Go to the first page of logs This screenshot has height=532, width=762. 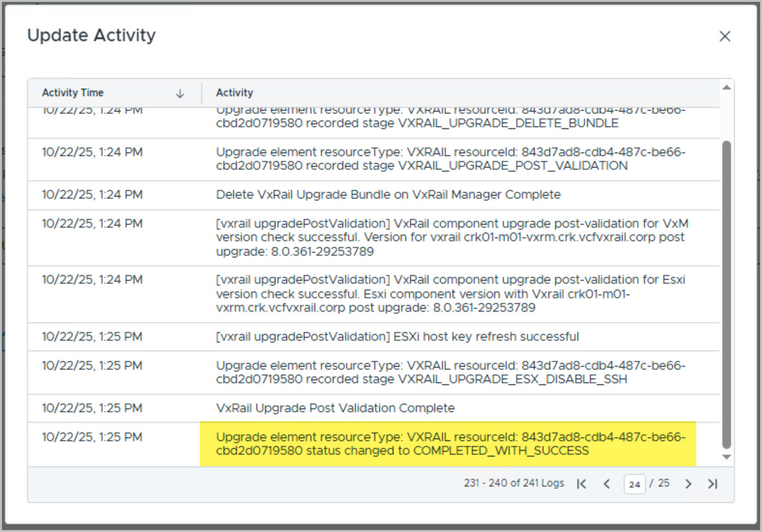[581, 484]
